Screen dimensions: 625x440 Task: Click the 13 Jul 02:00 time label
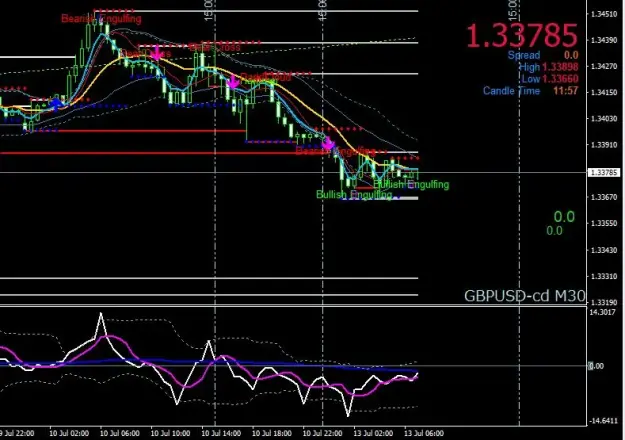[x=373, y=433]
